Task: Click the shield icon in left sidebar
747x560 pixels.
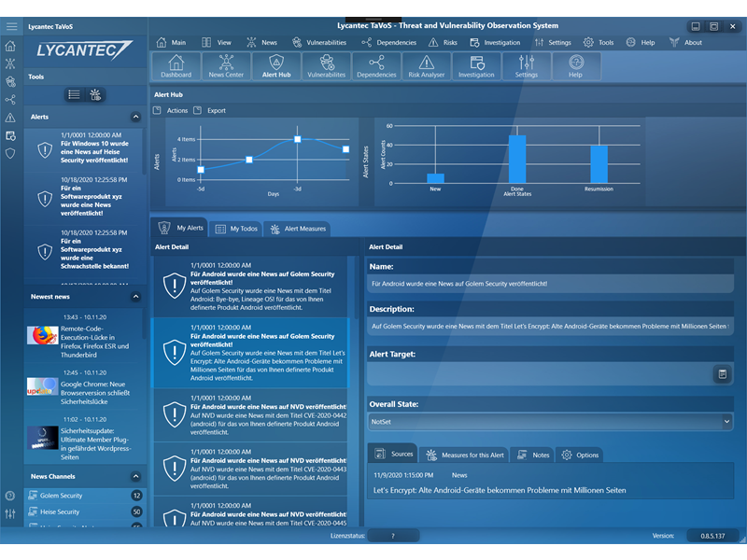Action: pos(10,153)
